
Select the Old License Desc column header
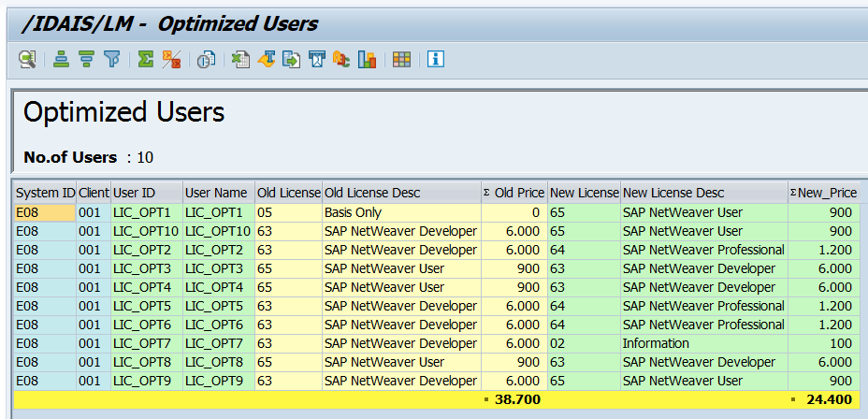(x=402, y=194)
